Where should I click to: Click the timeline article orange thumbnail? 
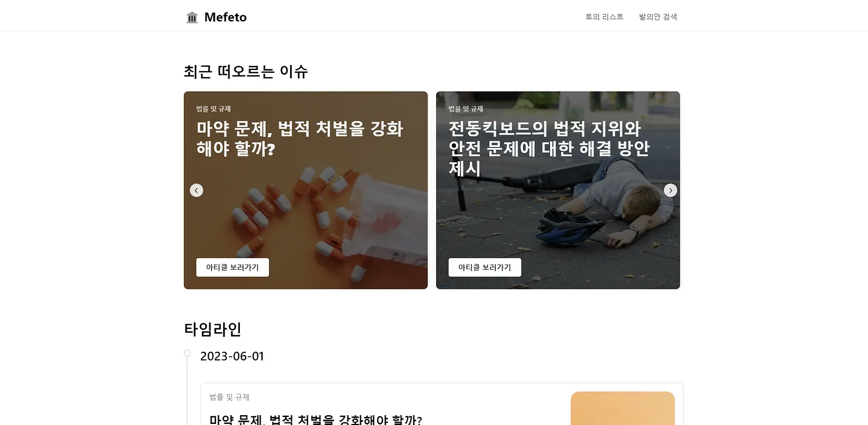pos(623,408)
